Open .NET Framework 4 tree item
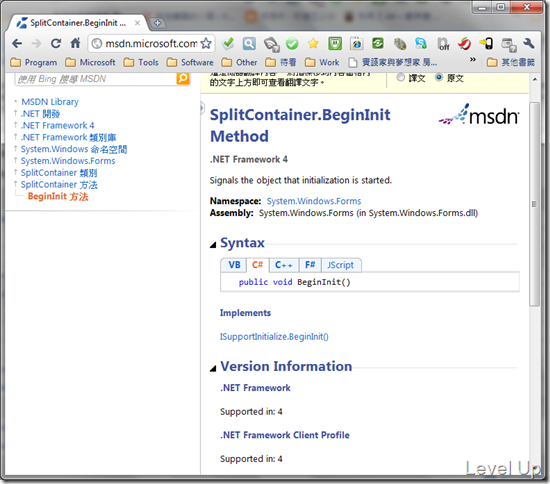This screenshot has height=484, width=550. 58,125
